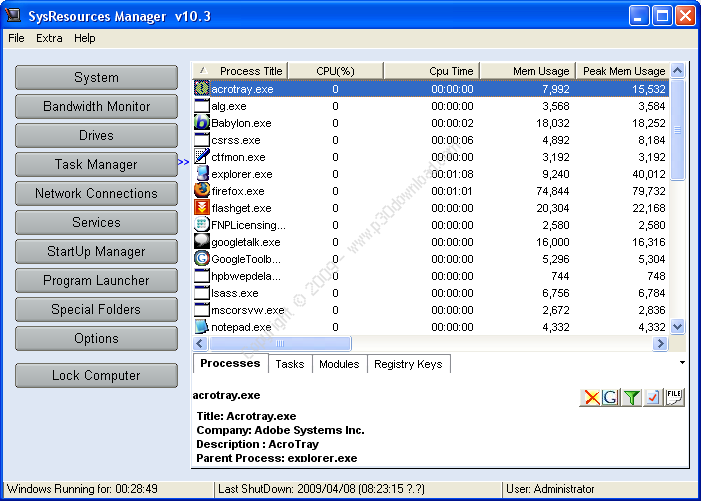The height and width of the screenshot is (501, 701).
Task: Click the hpbwepdela... process icon
Action: 202,275
